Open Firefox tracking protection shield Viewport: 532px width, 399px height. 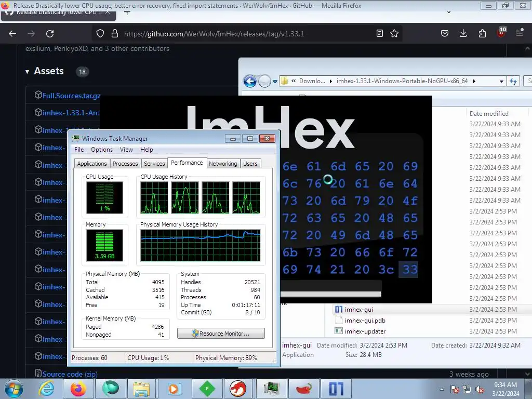(x=100, y=34)
